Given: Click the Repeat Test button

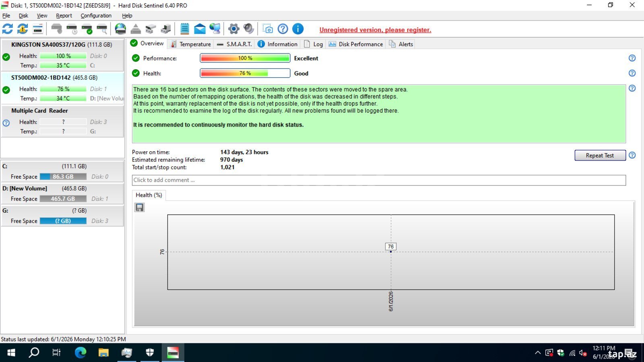Looking at the screenshot, I should coord(600,155).
